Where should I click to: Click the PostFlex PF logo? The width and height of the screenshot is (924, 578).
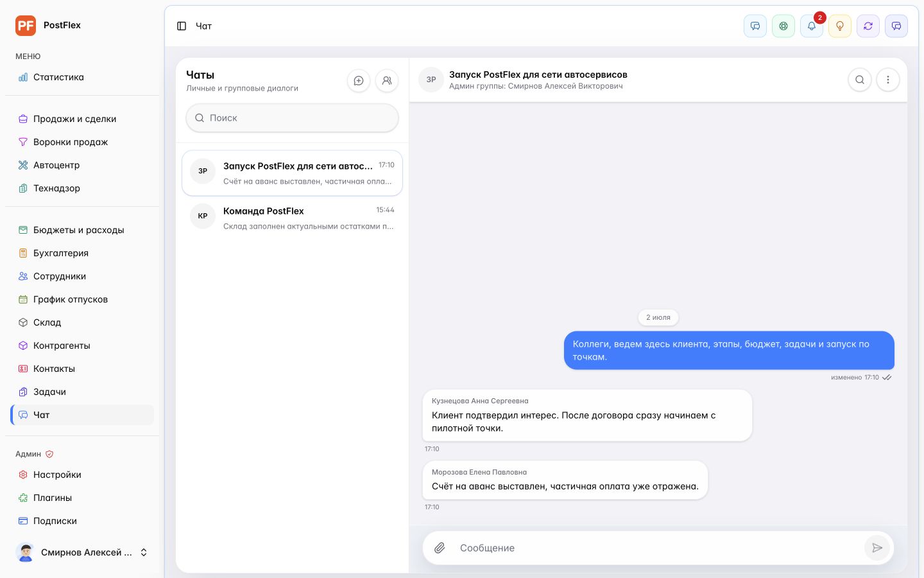pyautogui.click(x=26, y=26)
